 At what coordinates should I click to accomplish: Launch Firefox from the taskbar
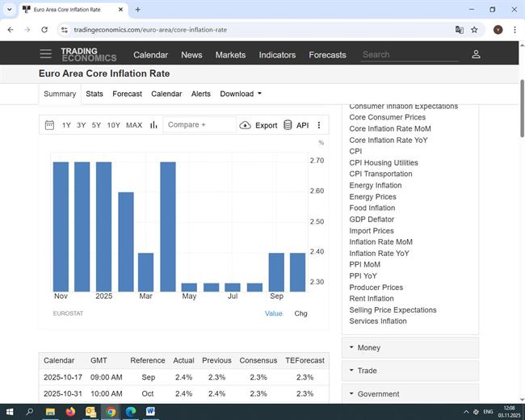click(70, 411)
